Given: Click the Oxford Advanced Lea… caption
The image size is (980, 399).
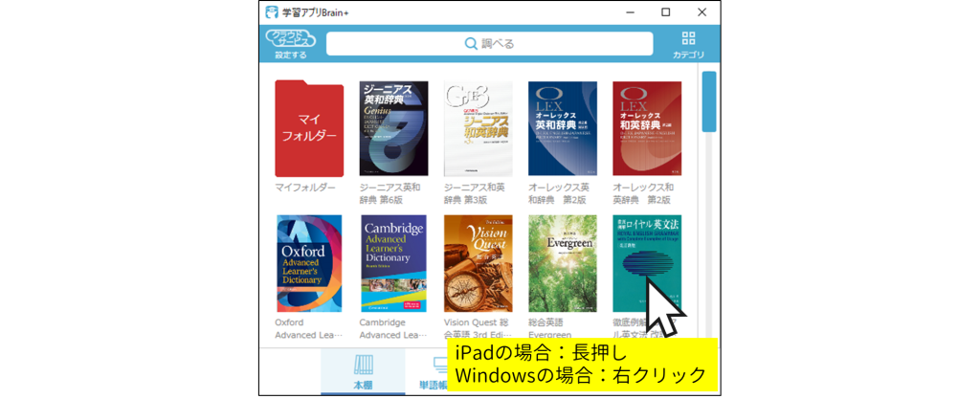Looking at the screenshot, I should point(309,328).
